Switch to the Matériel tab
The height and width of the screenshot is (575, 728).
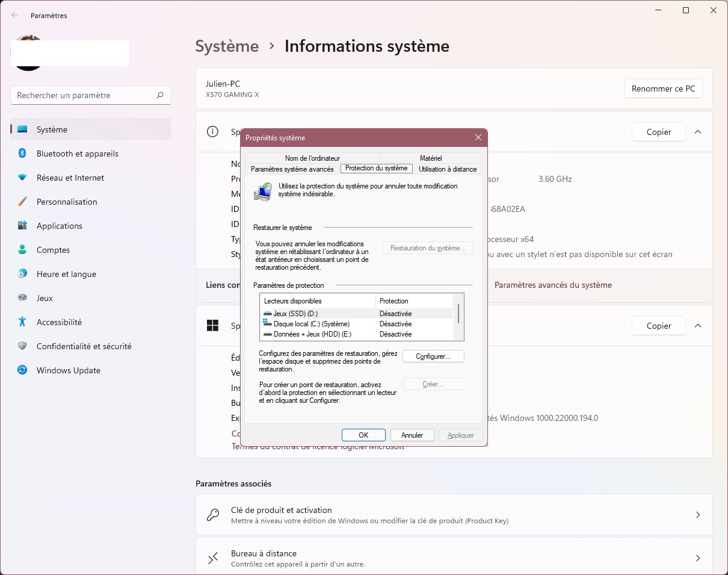pyautogui.click(x=431, y=158)
